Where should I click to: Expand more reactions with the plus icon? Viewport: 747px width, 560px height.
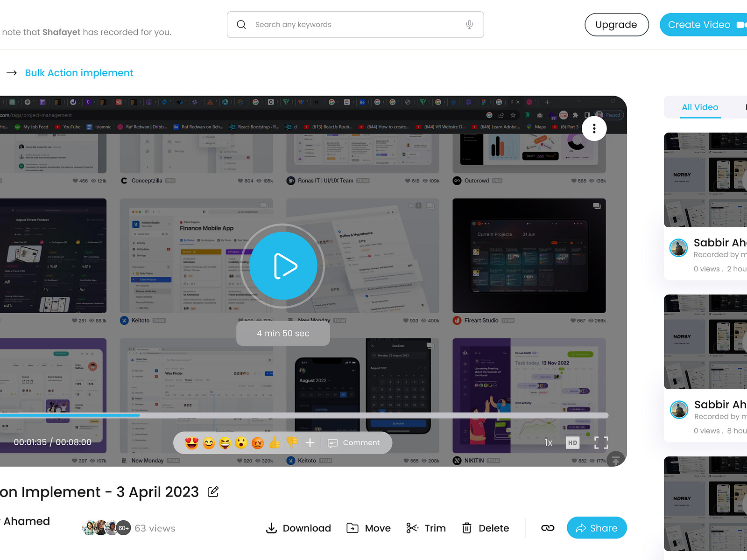point(310,442)
